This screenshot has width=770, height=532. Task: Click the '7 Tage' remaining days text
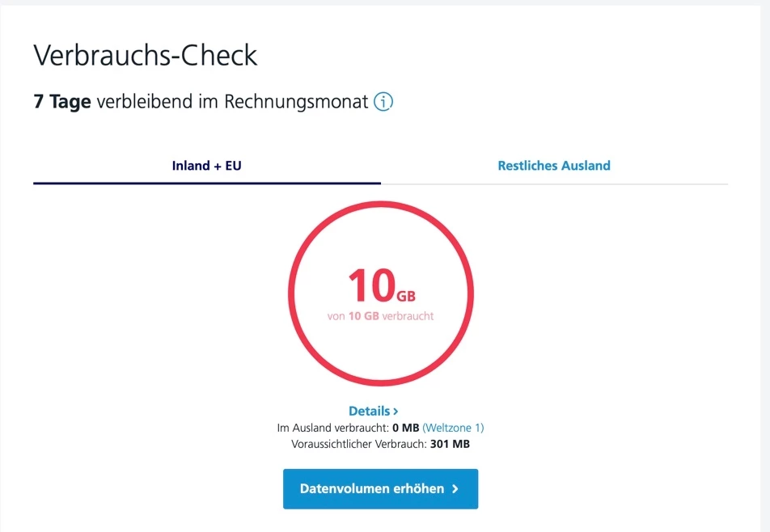pyautogui.click(x=62, y=103)
